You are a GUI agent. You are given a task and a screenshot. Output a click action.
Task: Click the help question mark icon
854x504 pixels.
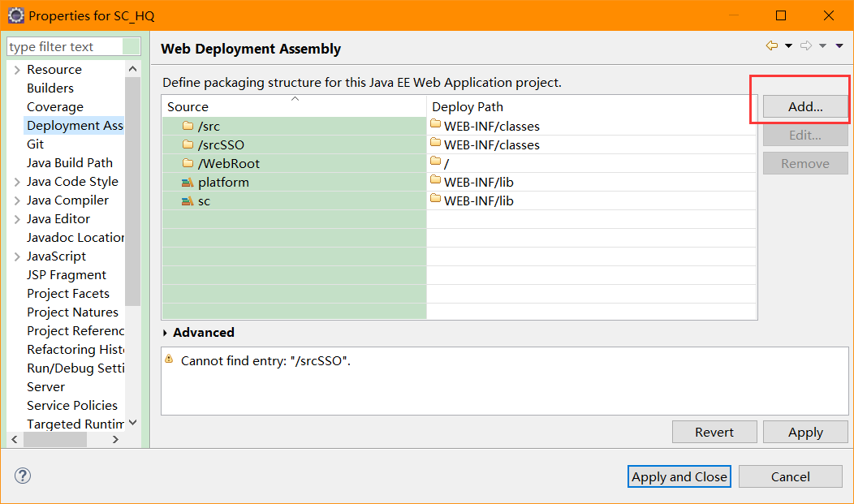[23, 476]
